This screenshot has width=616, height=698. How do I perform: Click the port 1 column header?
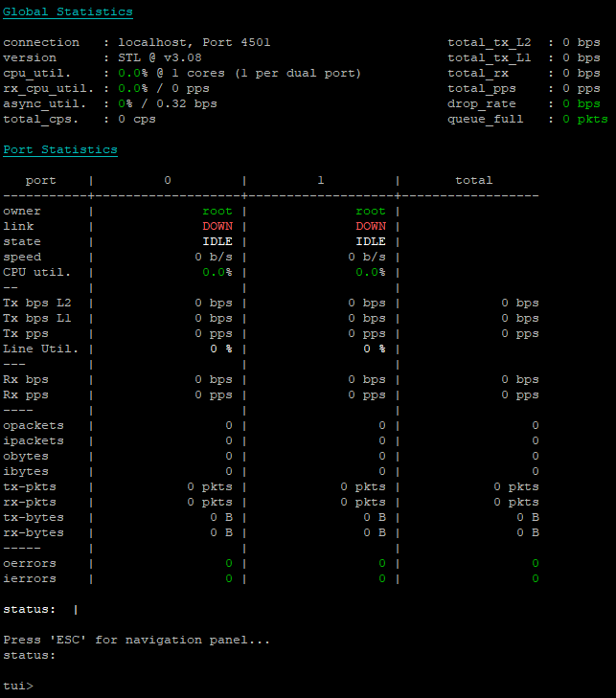(321, 180)
